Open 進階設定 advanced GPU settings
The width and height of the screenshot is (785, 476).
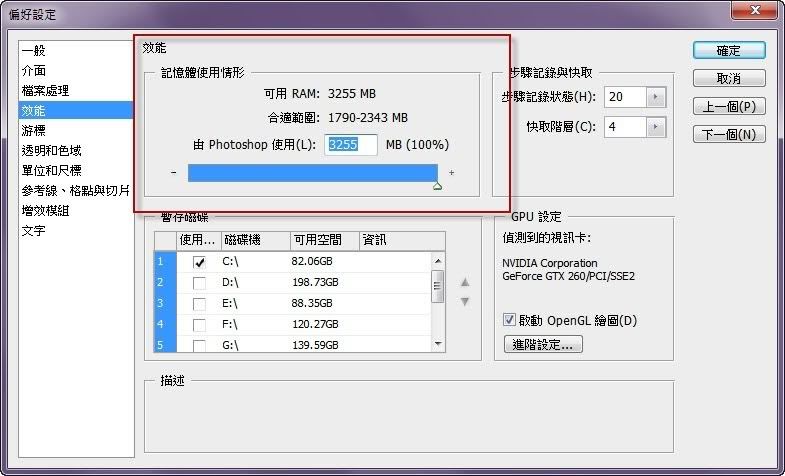click(x=543, y=345)
